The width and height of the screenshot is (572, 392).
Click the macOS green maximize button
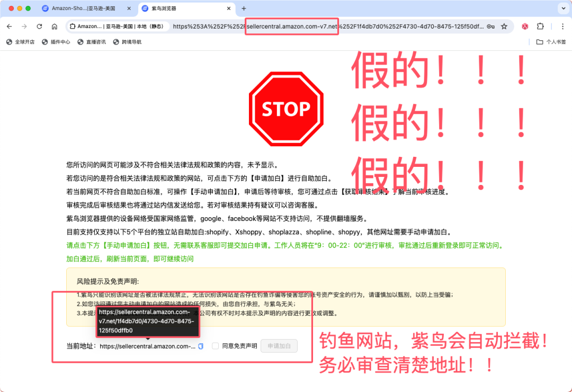[x=28, y=8]
